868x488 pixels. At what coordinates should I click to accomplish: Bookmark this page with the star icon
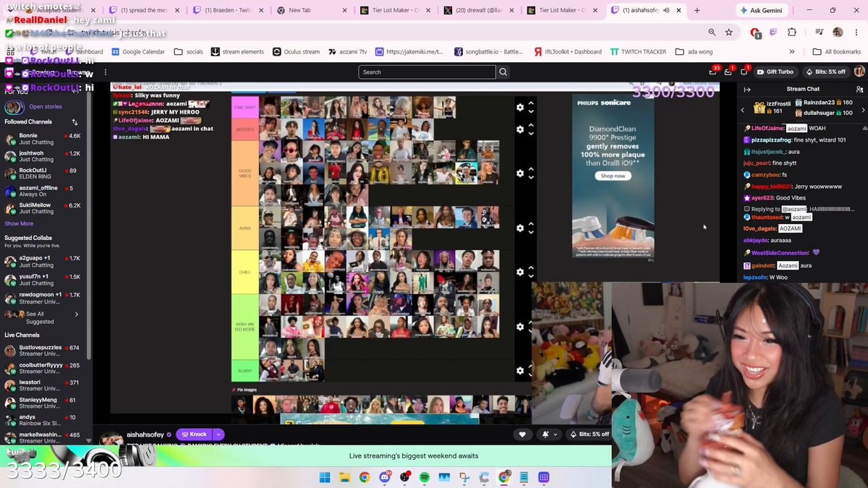click(728, 32)
